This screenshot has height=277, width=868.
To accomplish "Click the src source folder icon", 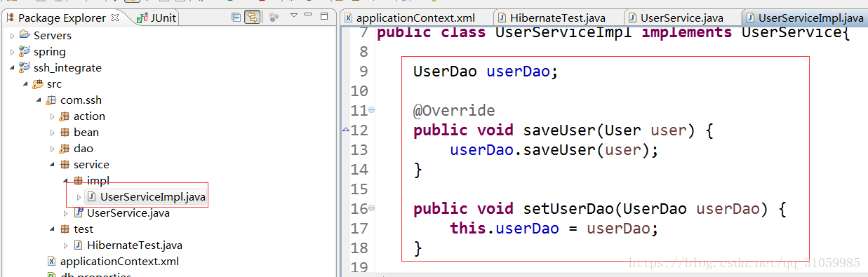I will point(38,84).
